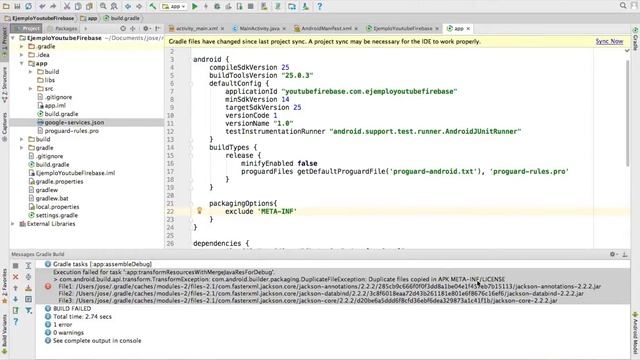
Task: Click the red error icon in Messages
Action: click(x=48, y=286)
